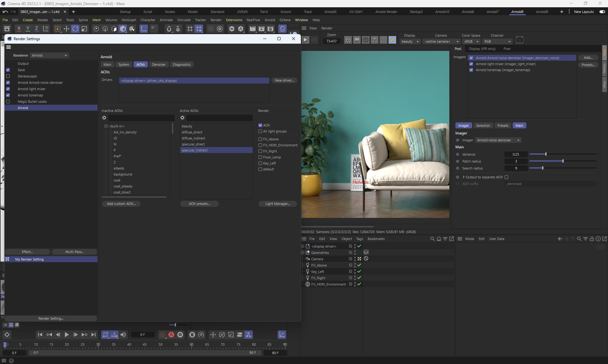The image size is (608, 364).
Task: Switch to the Denoiser tab
Action: (x=159, y=65)
